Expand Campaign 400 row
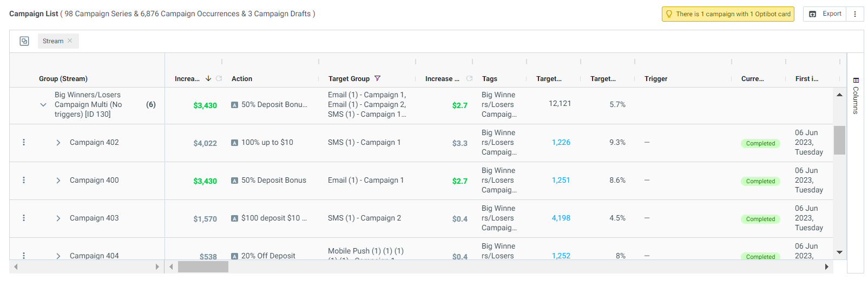868x287 pixels. pyautogui.click(x=58, y=181)
